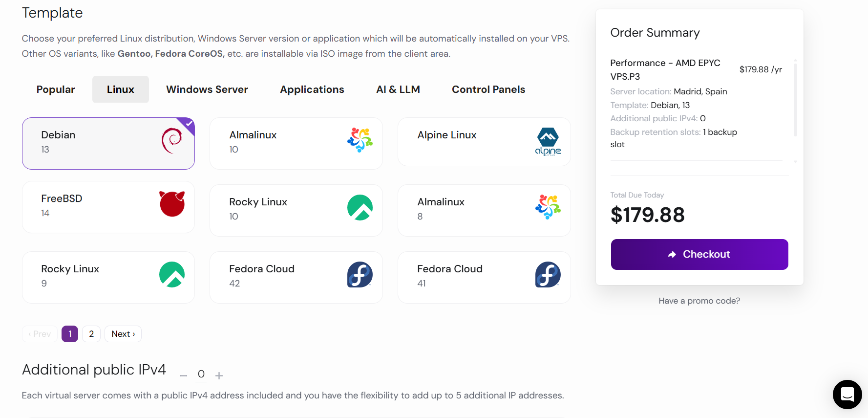Click the Checkout button
This screenshot has height=418, width=868.
(x=699, y=254)
